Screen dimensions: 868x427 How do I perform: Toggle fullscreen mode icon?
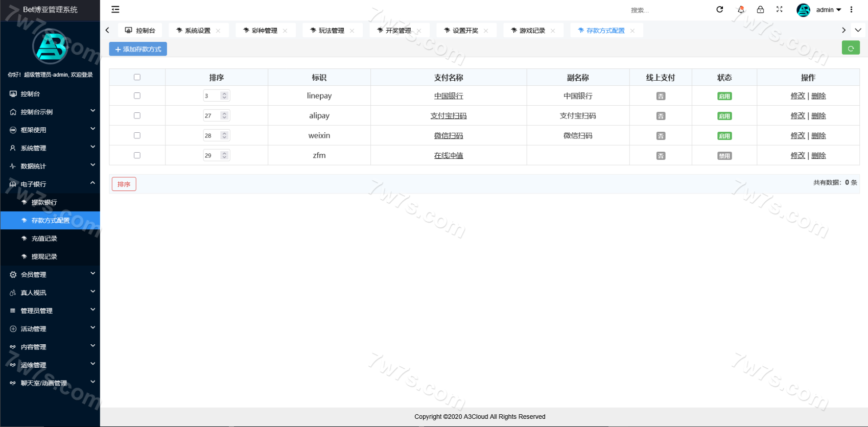[x=780, y=10]
